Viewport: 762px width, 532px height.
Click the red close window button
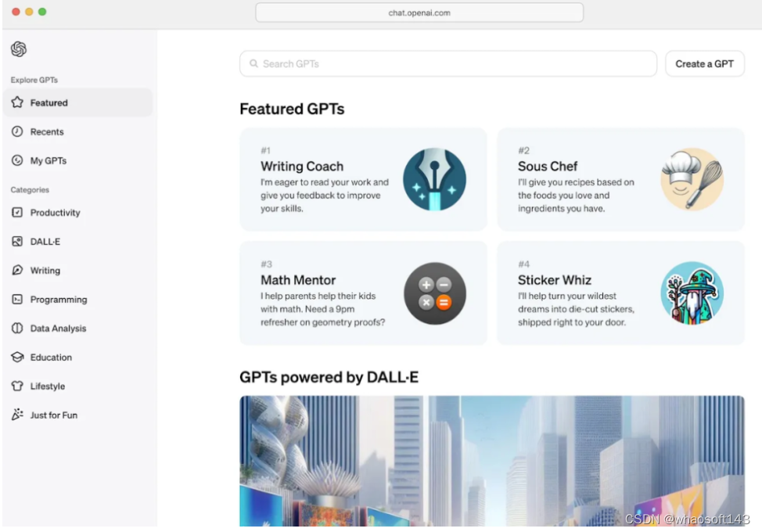click(16, 12)
